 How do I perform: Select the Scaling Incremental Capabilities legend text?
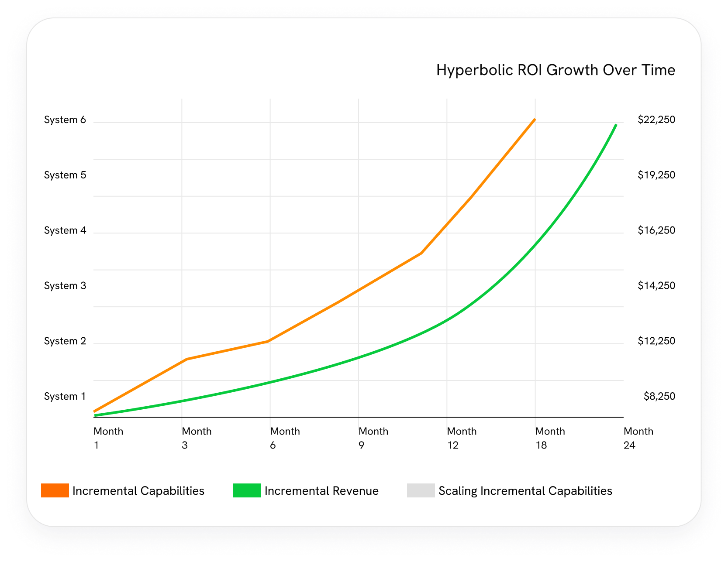pyautogui.click(x=525, y=491)
